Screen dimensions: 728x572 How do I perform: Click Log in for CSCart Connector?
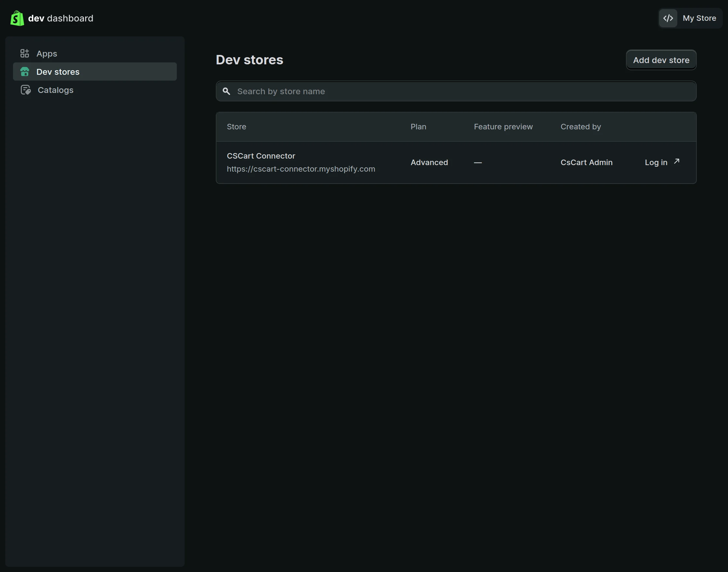point(656,162)
